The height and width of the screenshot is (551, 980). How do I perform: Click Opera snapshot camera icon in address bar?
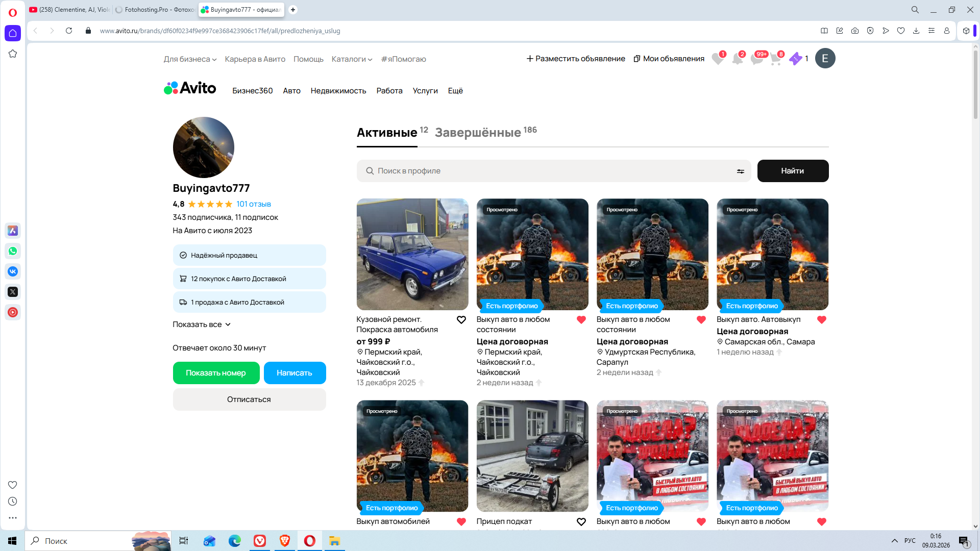pyautogui.click(x=855, y=31)
